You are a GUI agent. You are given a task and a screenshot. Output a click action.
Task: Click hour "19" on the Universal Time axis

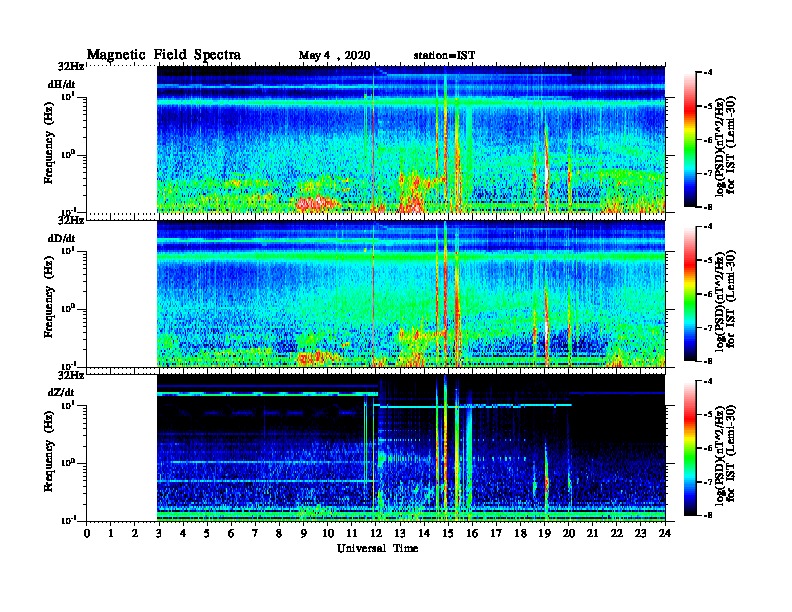(544, 534)
